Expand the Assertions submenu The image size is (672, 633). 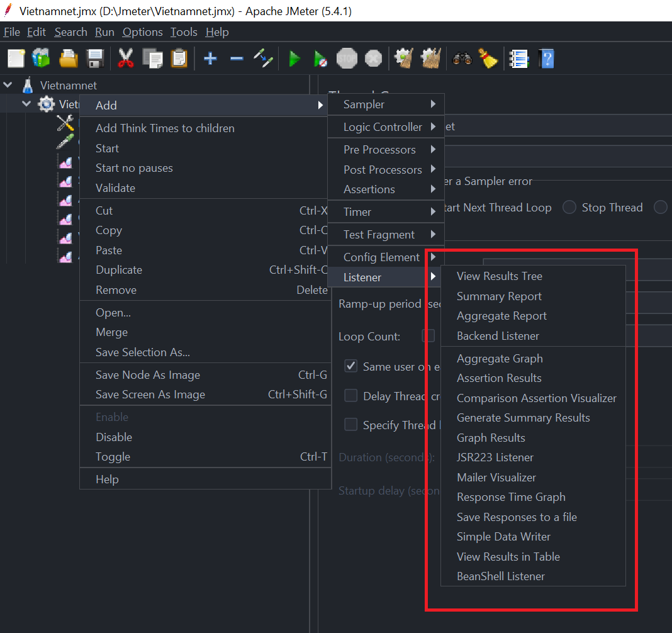click(386, 189)
